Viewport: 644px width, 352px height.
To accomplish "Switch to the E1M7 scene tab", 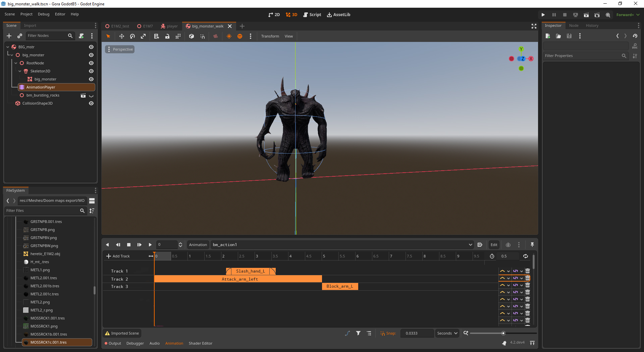I will tap(147, 26).
